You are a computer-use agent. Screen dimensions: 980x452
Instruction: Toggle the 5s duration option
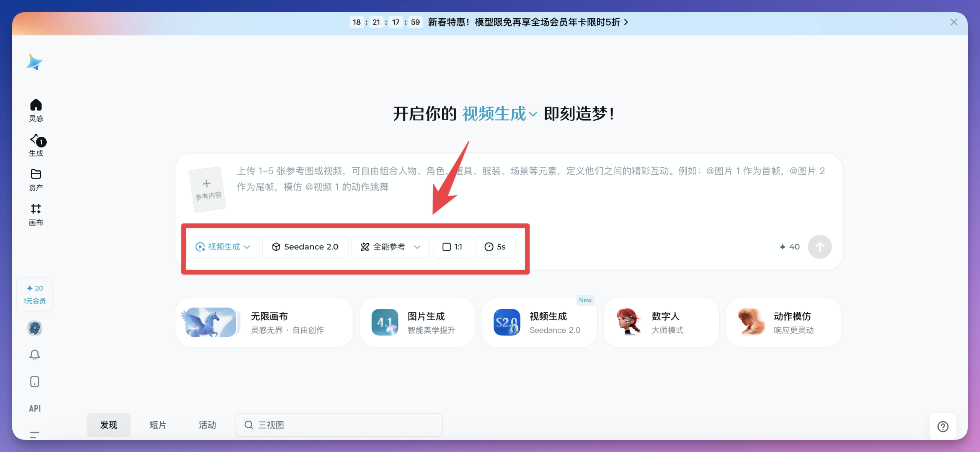click(495, 247)
